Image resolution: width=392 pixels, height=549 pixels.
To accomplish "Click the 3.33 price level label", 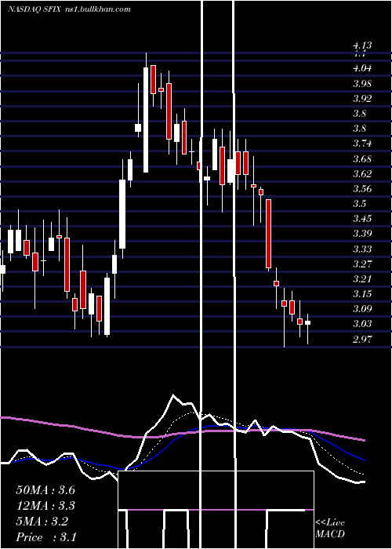I will tap(362, 249).
